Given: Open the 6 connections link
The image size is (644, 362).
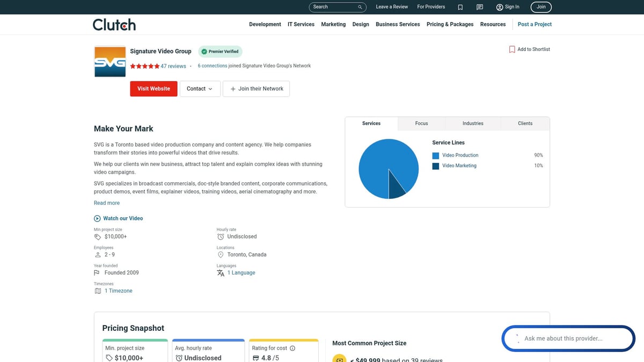Looking at the screenshot, I should [x=213, y=65].
